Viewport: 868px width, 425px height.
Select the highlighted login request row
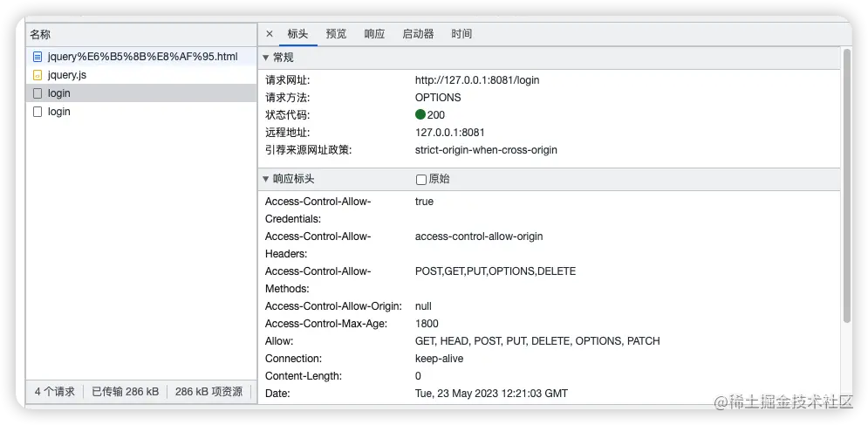point(141,93)
